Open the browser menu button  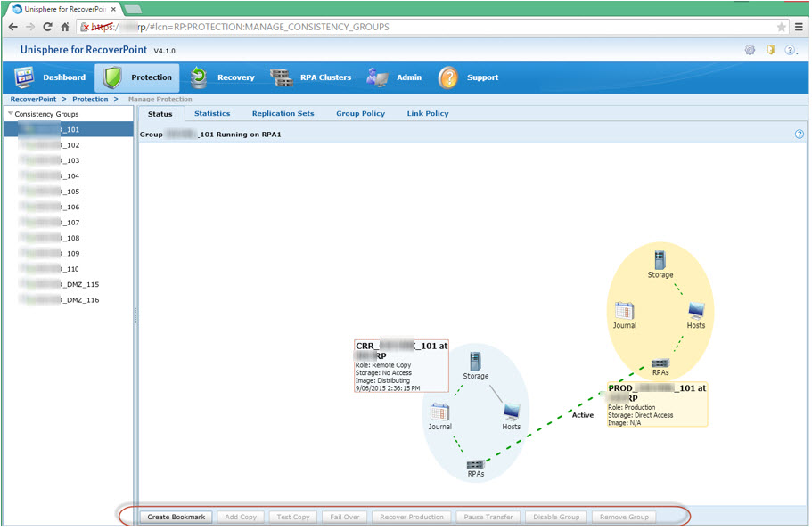tap(799, 27)
